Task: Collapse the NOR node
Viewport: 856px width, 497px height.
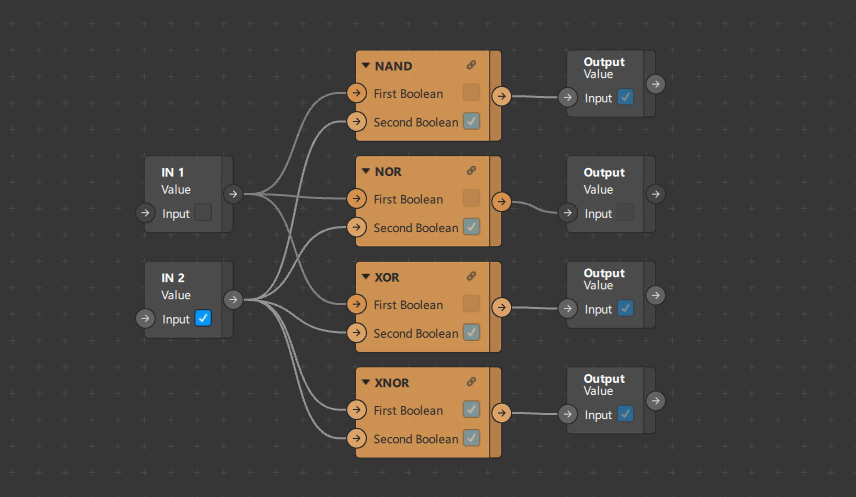Action: tap(366, 171)
